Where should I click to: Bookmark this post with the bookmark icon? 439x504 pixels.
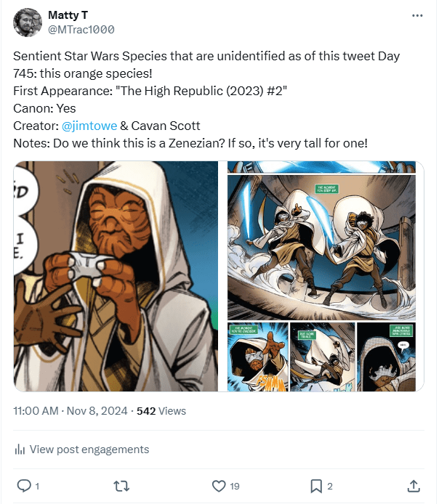[316, 485]
